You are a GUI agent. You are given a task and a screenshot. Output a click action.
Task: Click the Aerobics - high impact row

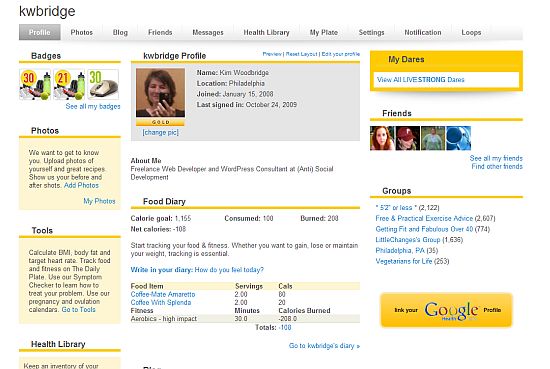click(245, 319)
